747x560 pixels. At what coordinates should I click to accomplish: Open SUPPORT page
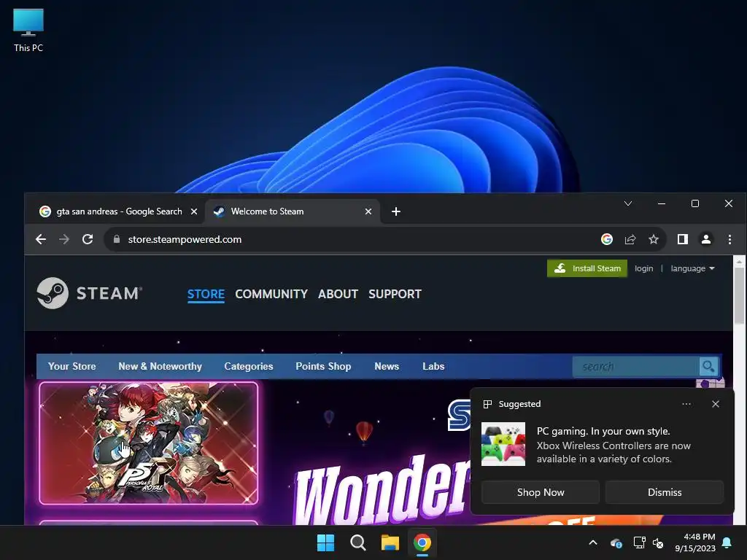point(395,294)
